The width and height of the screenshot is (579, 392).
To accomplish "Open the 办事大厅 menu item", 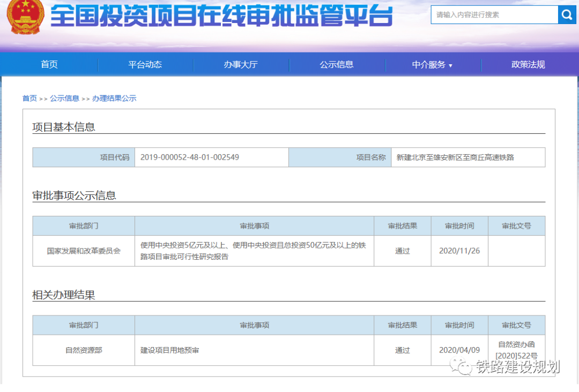I will pyautogui.click(x=241, y=64).
